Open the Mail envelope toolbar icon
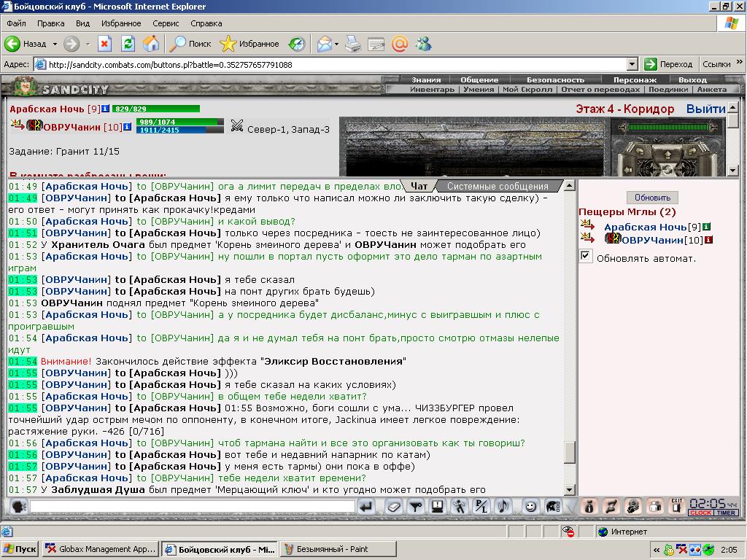This screenshot has height=560, width=747. 324,44
